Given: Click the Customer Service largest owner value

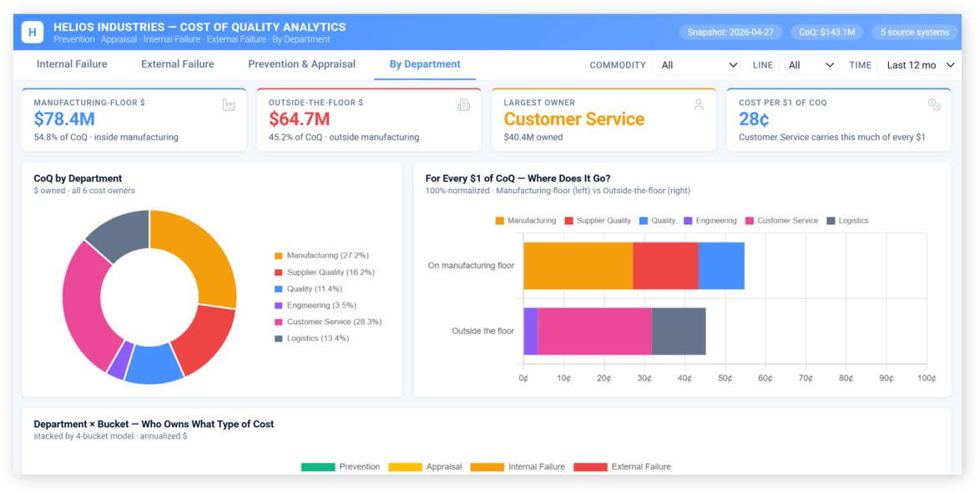Looking at the screenshot, I should [x=573, y=119].
